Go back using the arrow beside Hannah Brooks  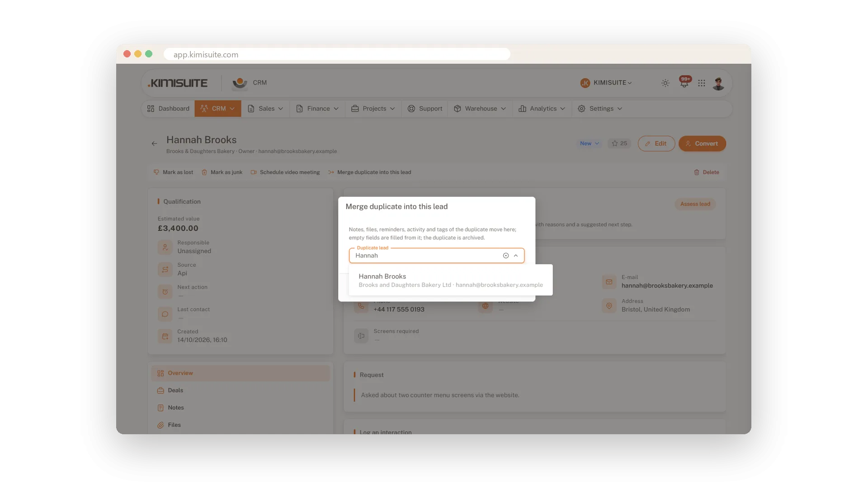tap(154, 144)
